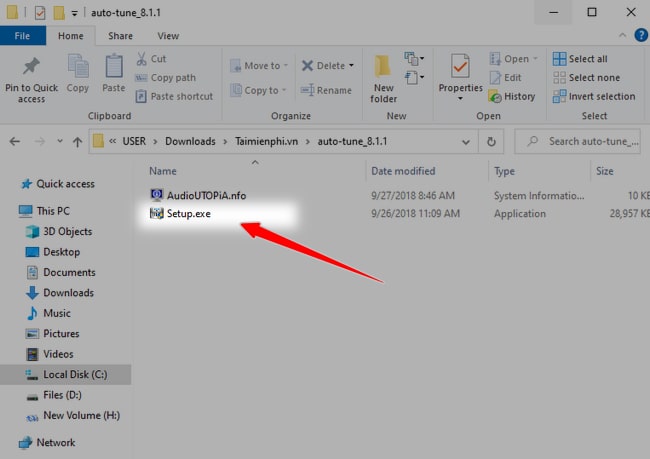Select the Setup.exe file name
Screen dimensions: 650x459
click(189, 214)
